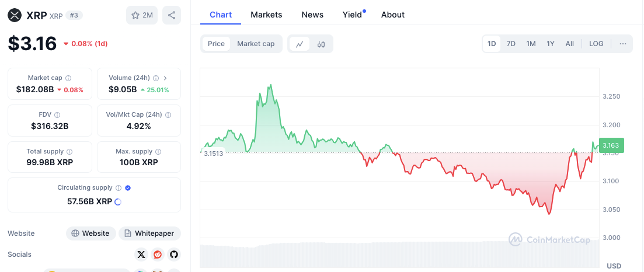
Task: Show Volume (24h) info icon
Action: tap(156, 78)
